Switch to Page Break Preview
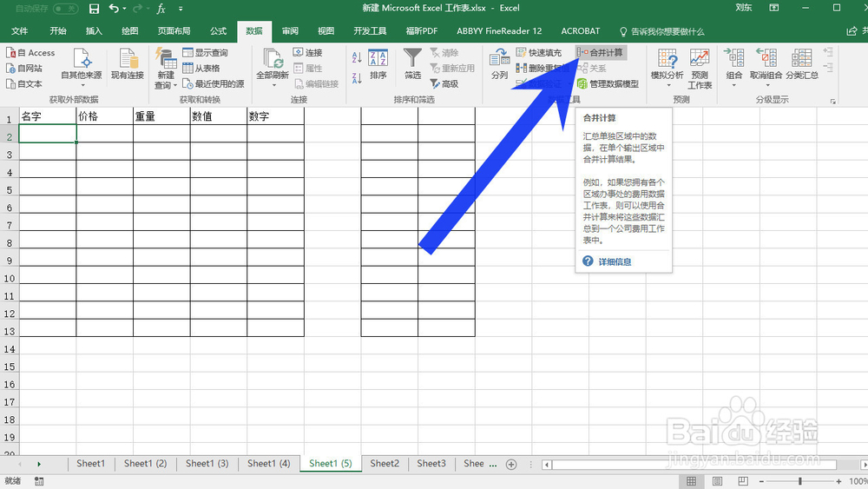 (743, 481)
